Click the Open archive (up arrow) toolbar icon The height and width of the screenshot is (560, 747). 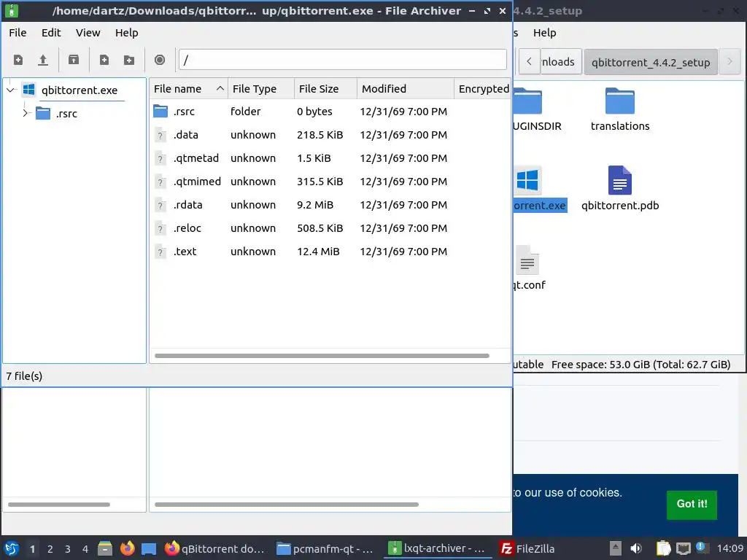[43, 60]
